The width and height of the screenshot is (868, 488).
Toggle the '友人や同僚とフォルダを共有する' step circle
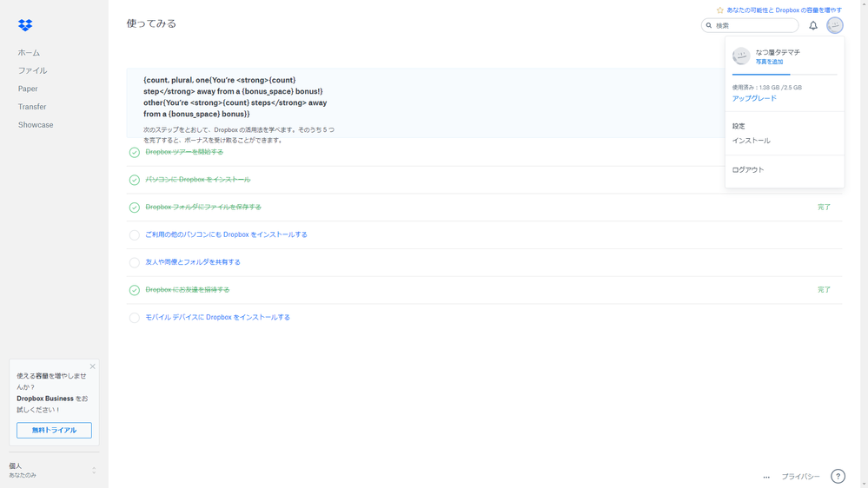pos(135,262)
